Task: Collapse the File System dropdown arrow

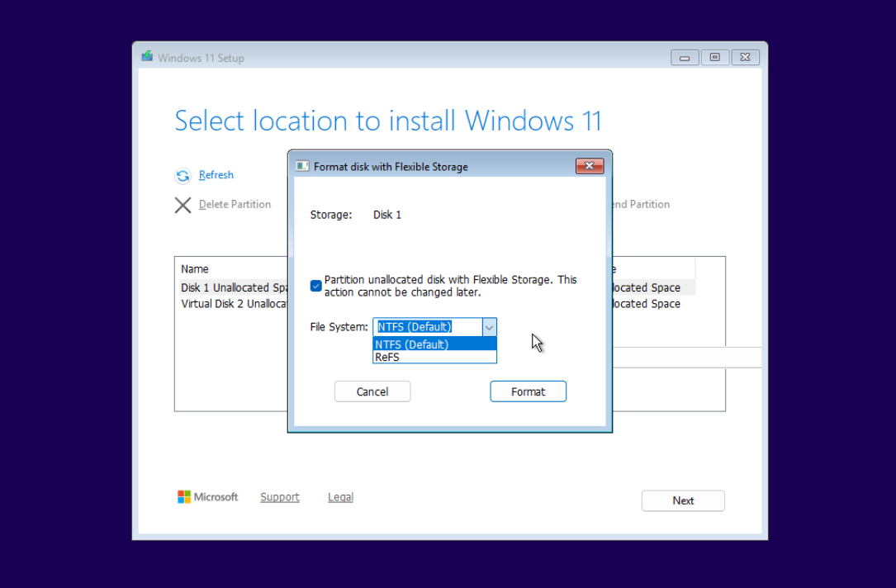Action: (x=489, y=327)
